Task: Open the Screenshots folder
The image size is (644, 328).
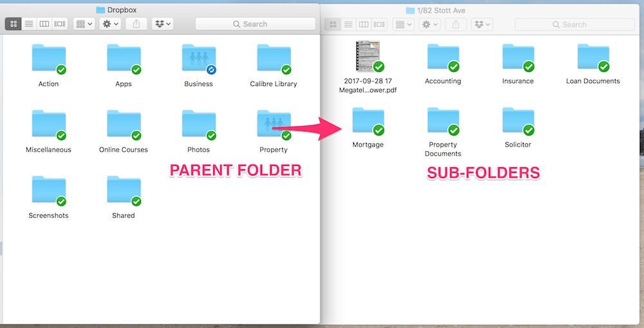Action: coord(48,191)
